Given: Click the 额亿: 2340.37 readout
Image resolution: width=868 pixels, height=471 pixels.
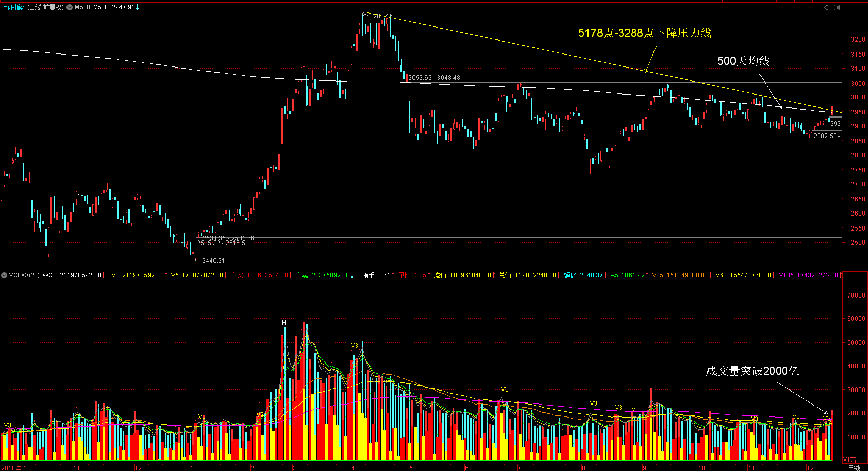Looking at the screenshot, I should 583,275.
